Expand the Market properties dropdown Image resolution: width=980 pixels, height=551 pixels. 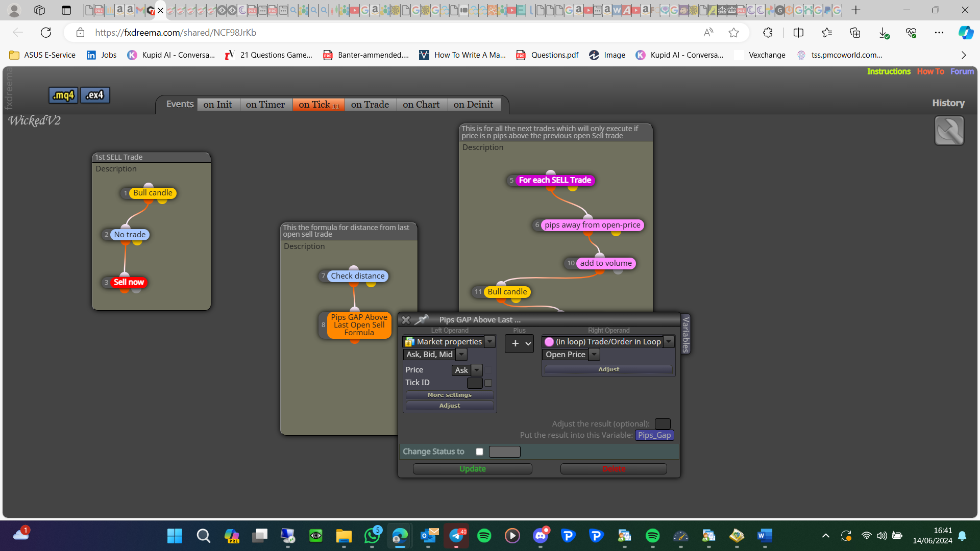click(x=489, y=341)
